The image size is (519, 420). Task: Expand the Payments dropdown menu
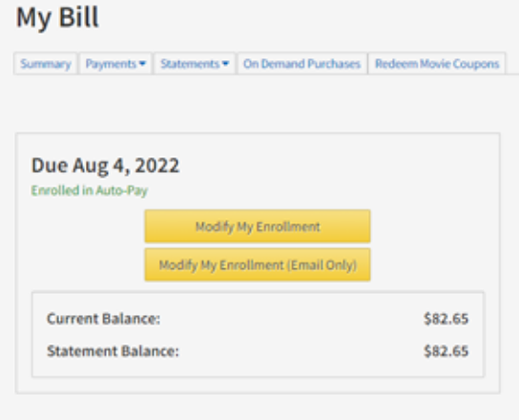[x=115, y=64]
